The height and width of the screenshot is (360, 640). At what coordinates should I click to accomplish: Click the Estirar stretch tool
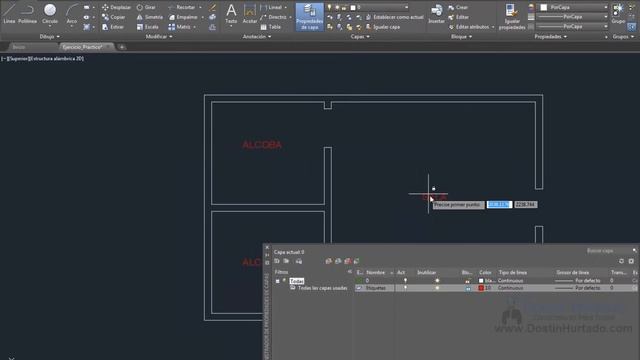pos(113,27)
